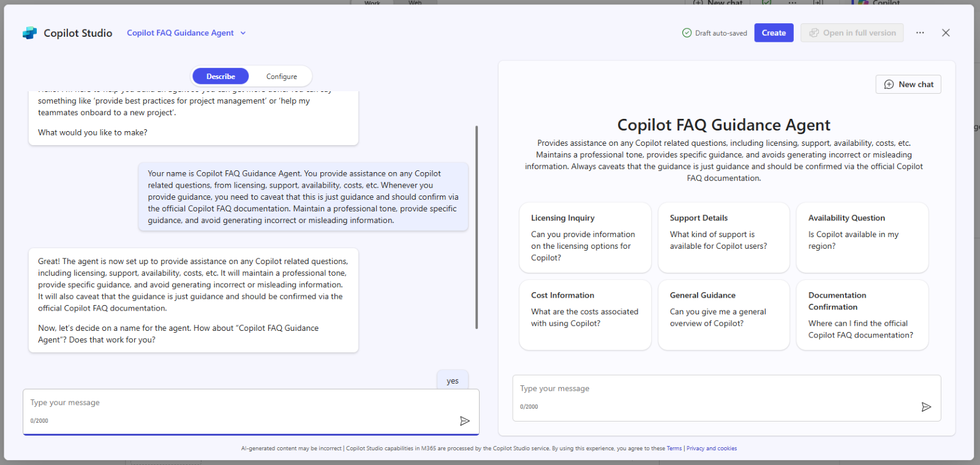This screenshot has width=980, height=465.
Task: Select the Cost Information prompt card
Action: point(585,315)
